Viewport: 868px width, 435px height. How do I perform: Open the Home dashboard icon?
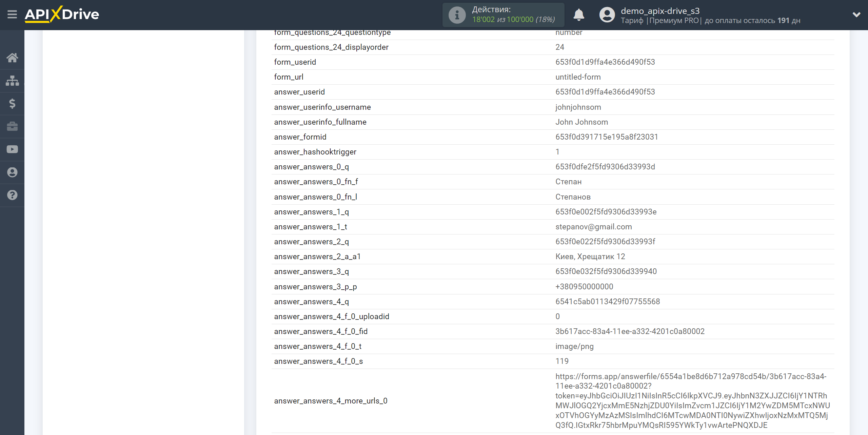point(12,58)
